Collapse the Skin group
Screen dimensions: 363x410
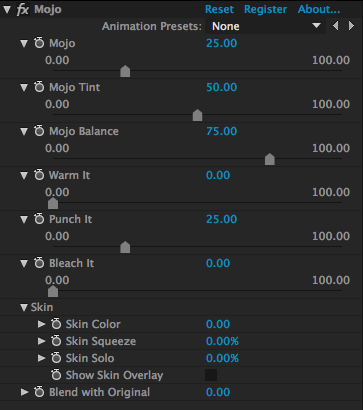coord(24,307)
